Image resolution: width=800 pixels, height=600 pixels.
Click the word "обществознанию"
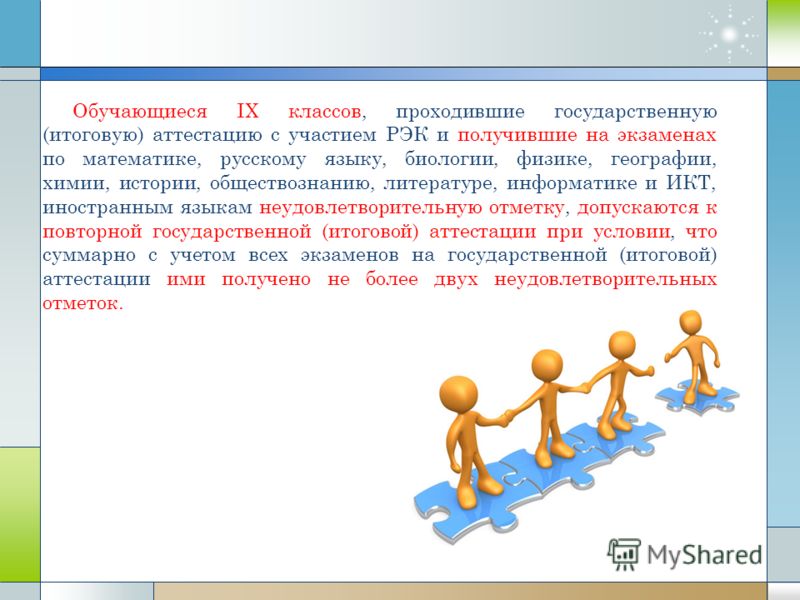coord(289,184)
